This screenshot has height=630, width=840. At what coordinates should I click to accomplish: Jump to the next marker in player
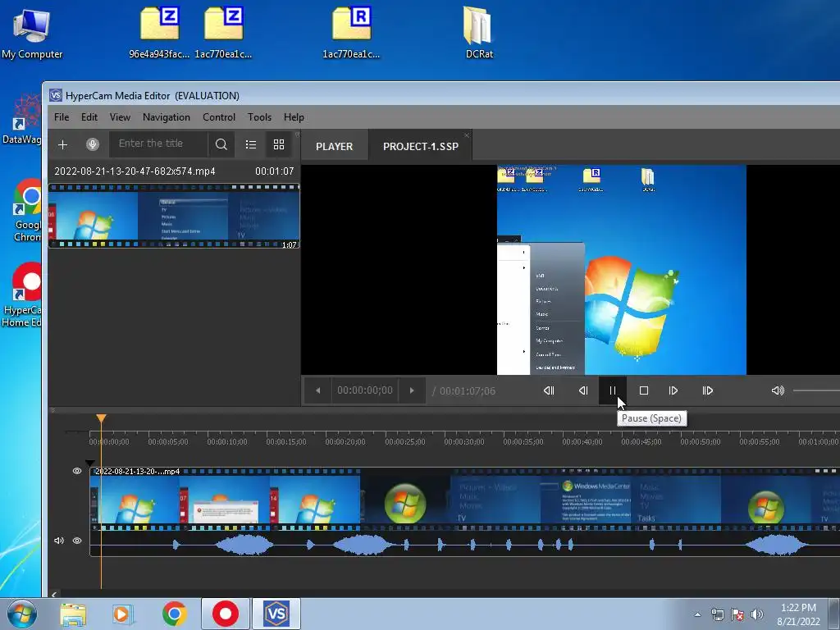click(x=707, y=390)
